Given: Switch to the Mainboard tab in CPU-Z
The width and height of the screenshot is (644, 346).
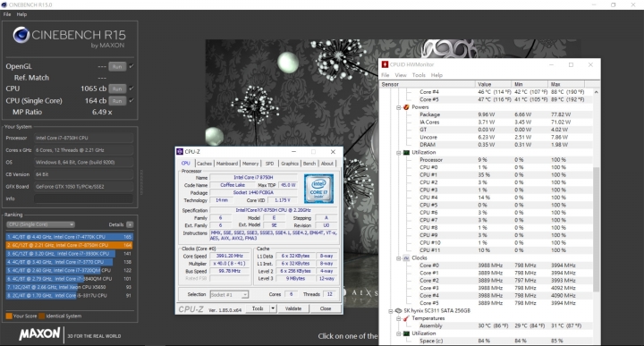Looking at the screenshot, I should tap(227, 164).
